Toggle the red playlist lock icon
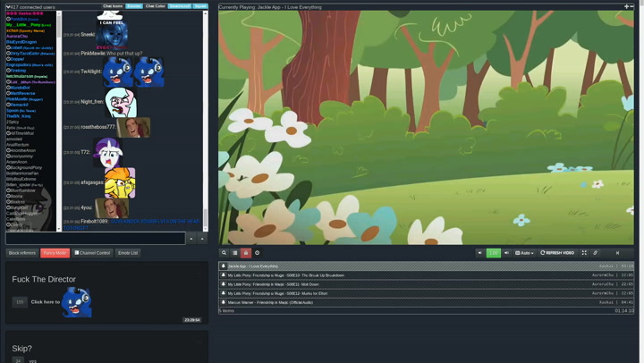The height and width of the screenshot is (363, 644). tap(246, 253)
